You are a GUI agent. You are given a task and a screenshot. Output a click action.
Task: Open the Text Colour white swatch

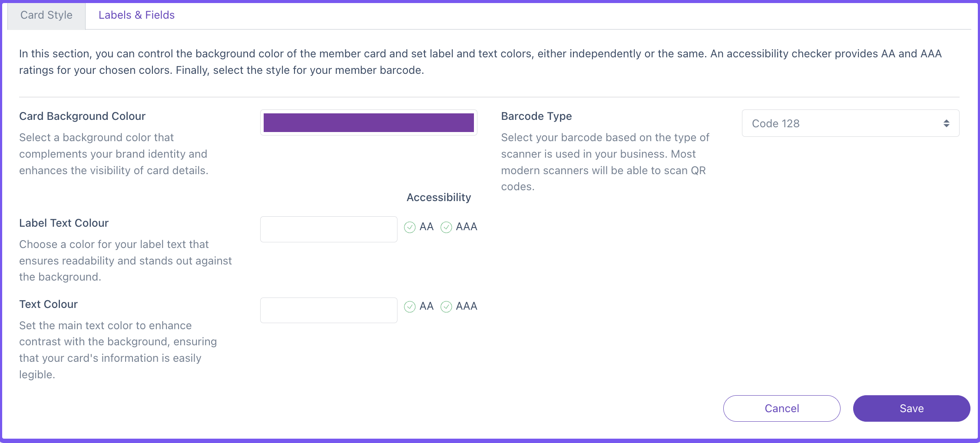pos(328,310)
